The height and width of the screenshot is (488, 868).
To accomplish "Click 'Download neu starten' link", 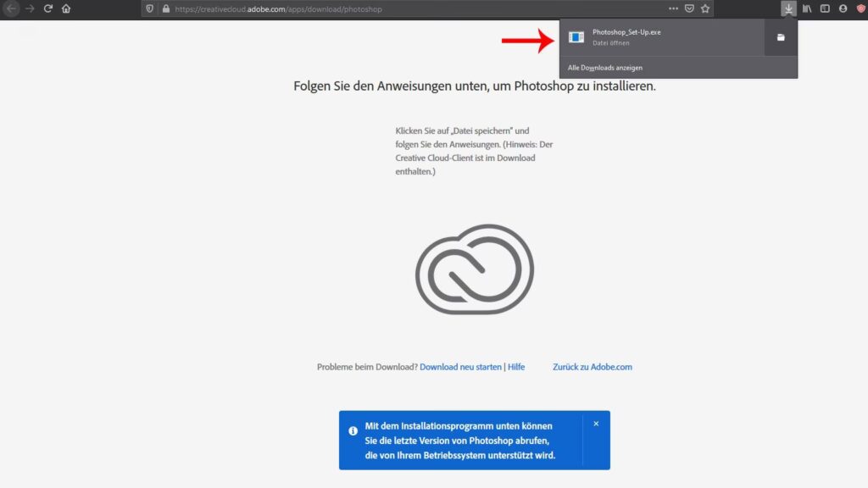I will click(x=460, y=367).
